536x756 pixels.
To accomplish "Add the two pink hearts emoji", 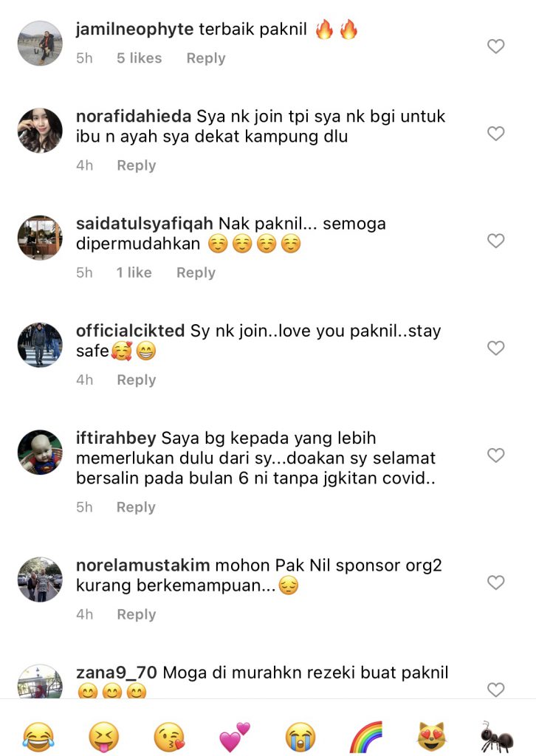I will (235, 737).
